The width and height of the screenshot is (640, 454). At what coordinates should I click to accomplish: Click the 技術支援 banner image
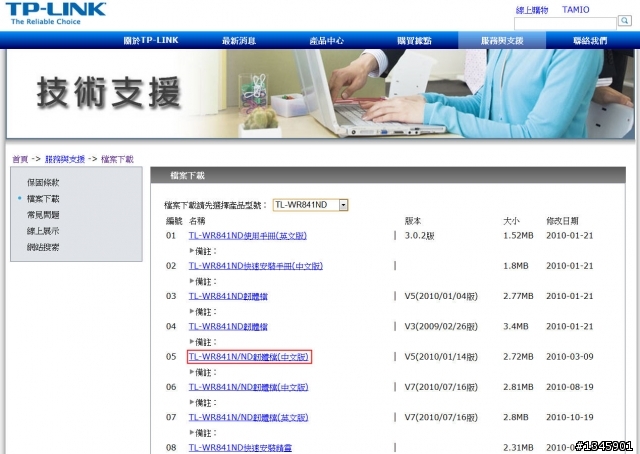pyautogui.click(x=320, y=94)
